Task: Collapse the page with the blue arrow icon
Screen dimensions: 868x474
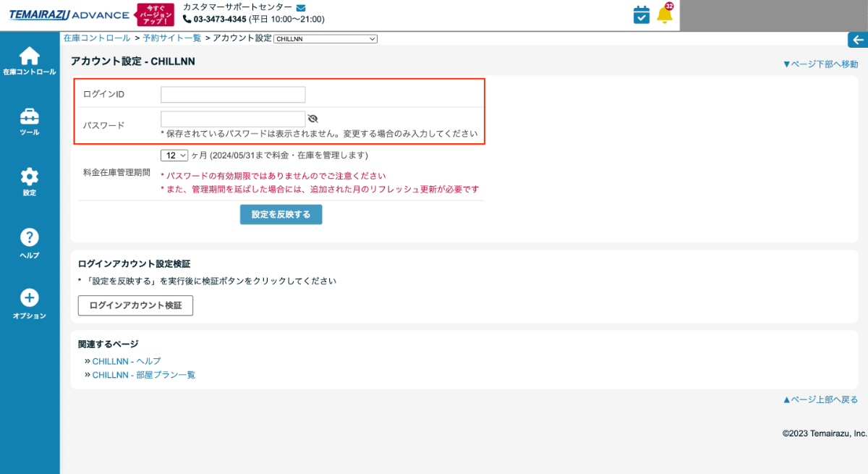Action: coord(857,40)
